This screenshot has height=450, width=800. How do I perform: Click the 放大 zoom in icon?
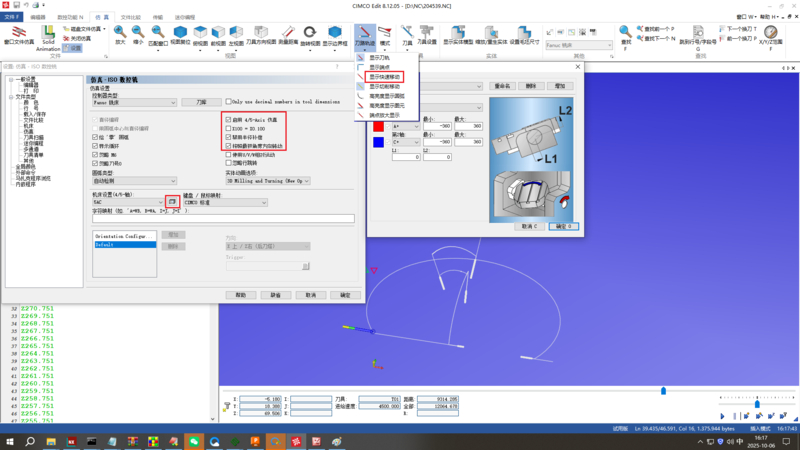pyautogui.click(x=120, y=36)
